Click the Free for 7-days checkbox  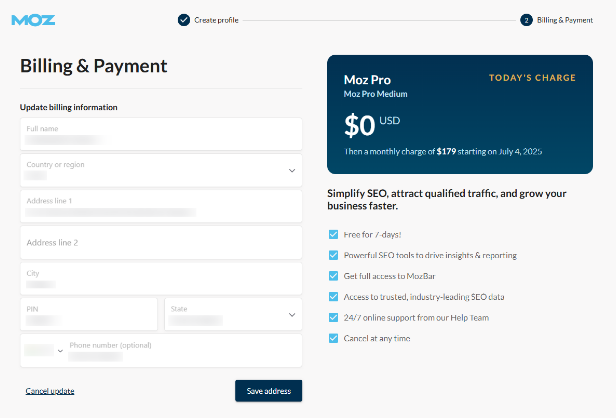click(333, 235)
